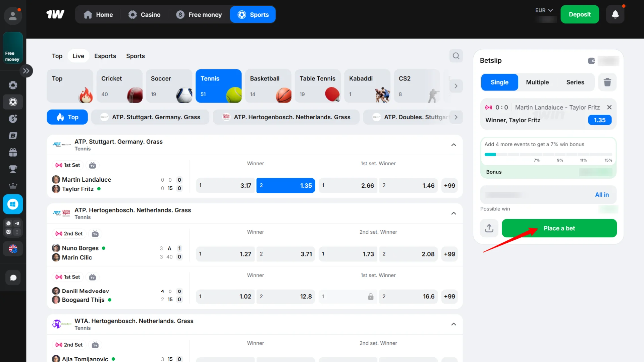This screenshot has height=362, width=644.
Task: Open the support chat bubble icon
Action: point(13,278)
